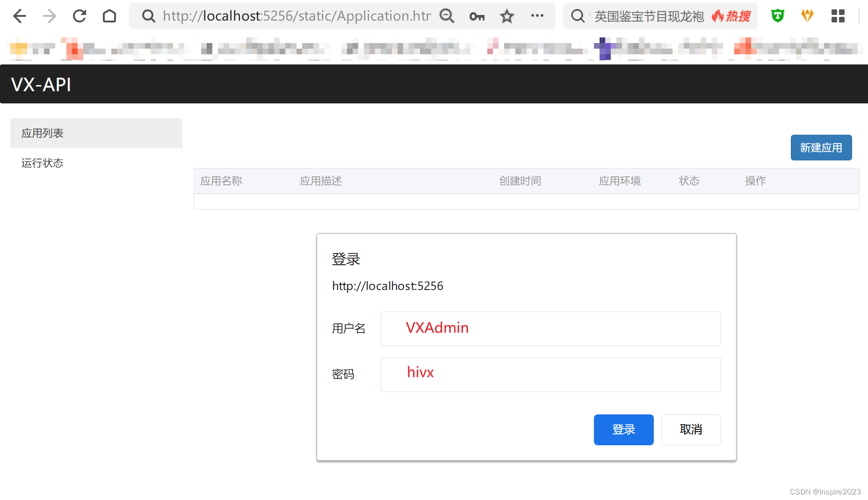Click the zoom-out magnifier icon in address bar
Image resolution: width=868 pixels, height=500 pixels.
[x=447, y=16]
